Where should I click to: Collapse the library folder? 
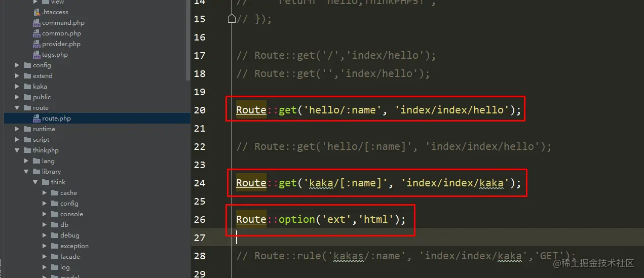tap(26, 172)
